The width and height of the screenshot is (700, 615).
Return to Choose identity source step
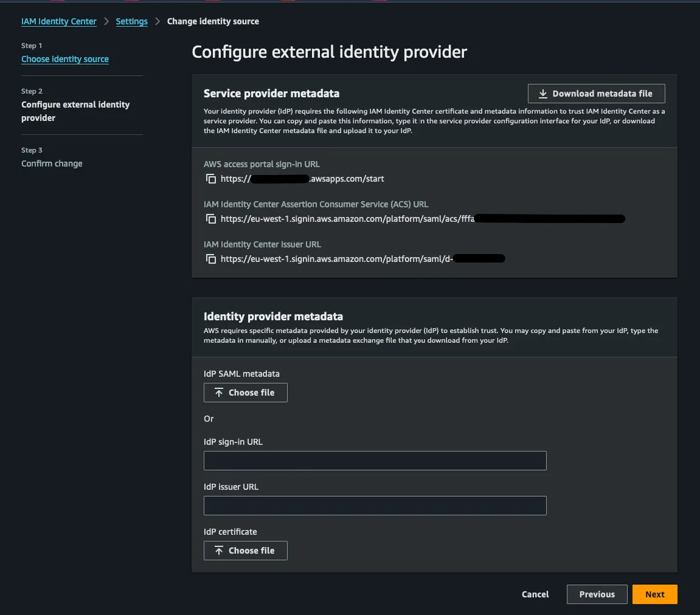pos(64,59)
